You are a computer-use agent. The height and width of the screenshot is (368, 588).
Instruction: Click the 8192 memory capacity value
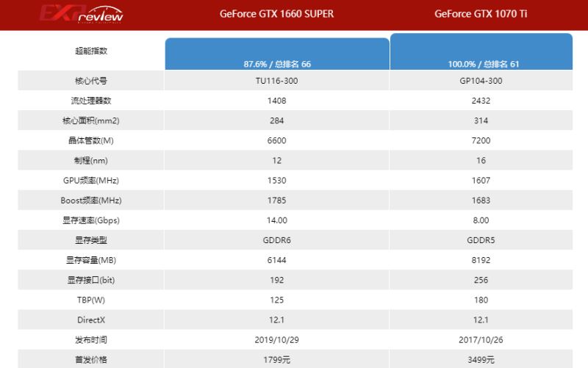pos(482,260)
